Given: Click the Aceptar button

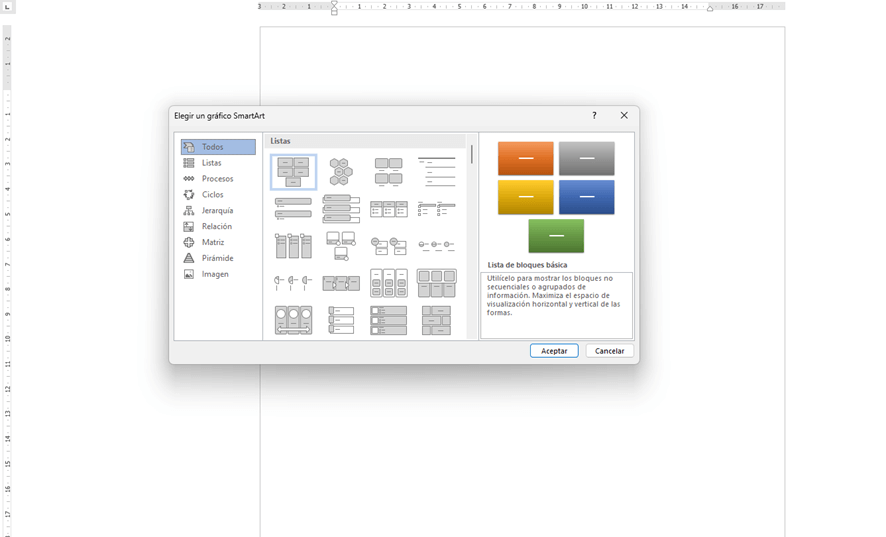Looking at the screenshot, I should [554, 351].
